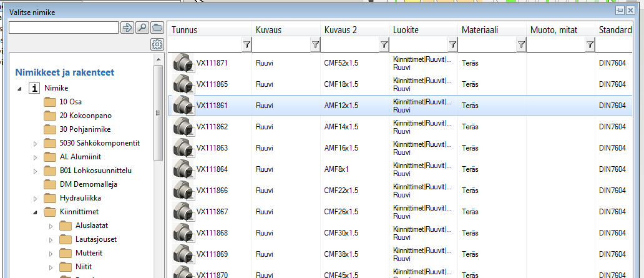Select the 20 Kokoonpano folder
The image size is (644, 278).
coord(85,116)
